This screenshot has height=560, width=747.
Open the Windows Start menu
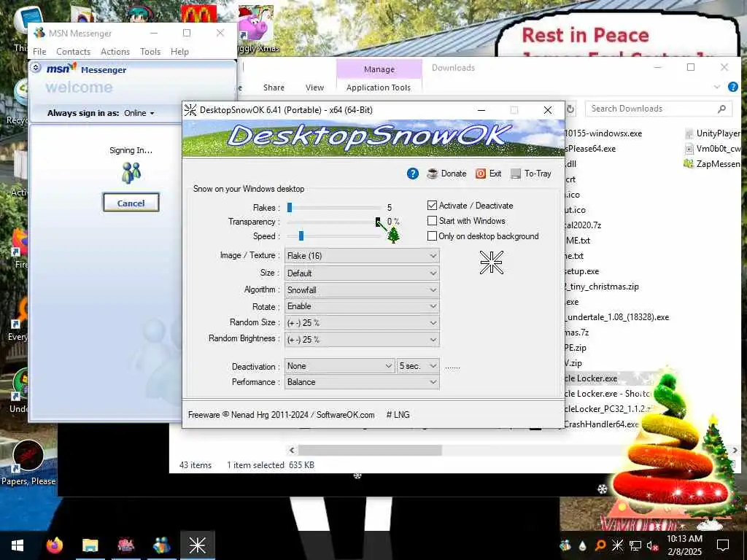coord(18,545)
